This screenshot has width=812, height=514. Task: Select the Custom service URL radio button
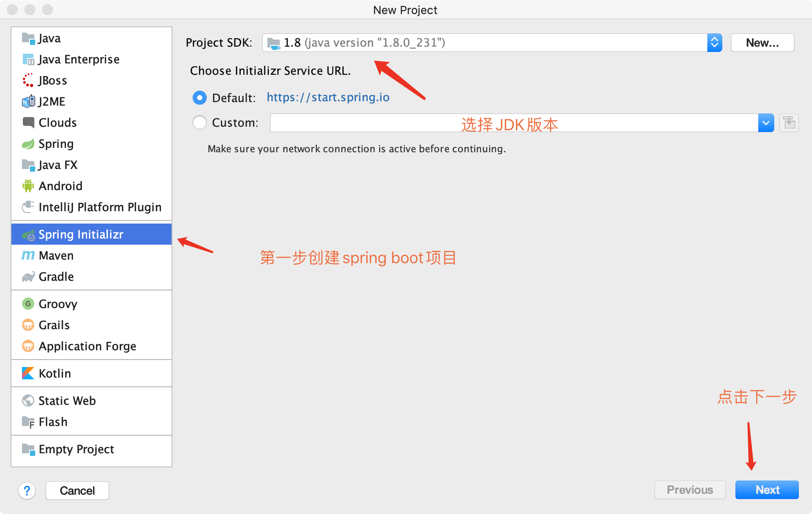[x=200, y=122]
